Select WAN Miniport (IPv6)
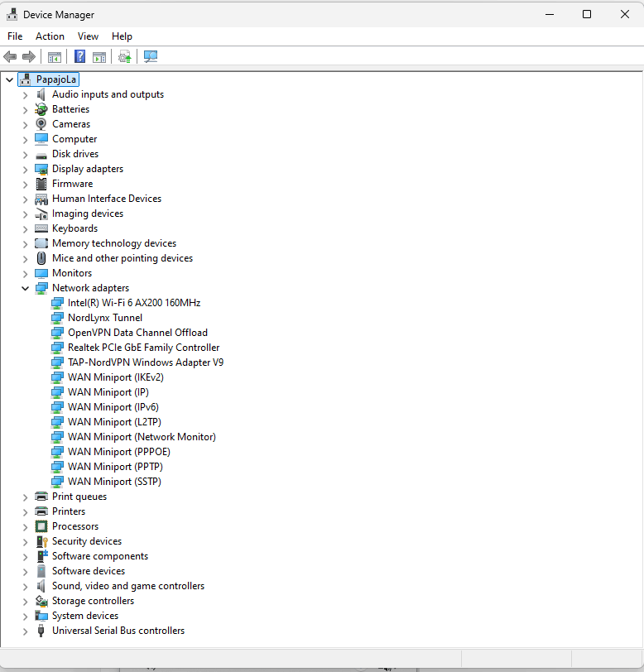Viewport: 644px width, 672px height. [x=113, y=407]
